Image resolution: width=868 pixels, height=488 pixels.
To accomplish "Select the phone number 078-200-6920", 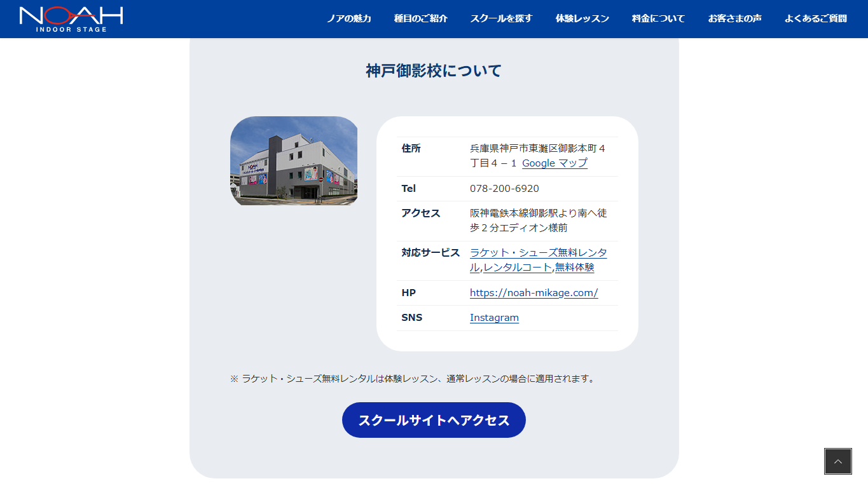I will click(504, 189).
